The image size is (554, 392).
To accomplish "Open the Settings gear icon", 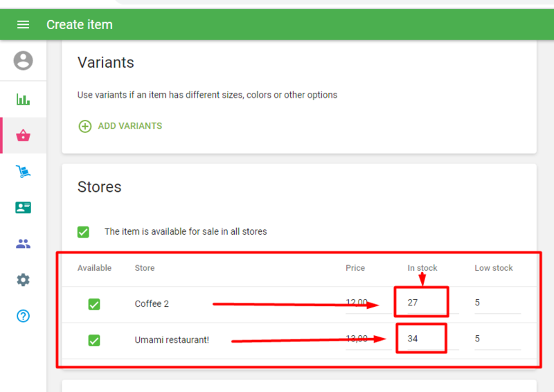I will [x=23, y=280].
